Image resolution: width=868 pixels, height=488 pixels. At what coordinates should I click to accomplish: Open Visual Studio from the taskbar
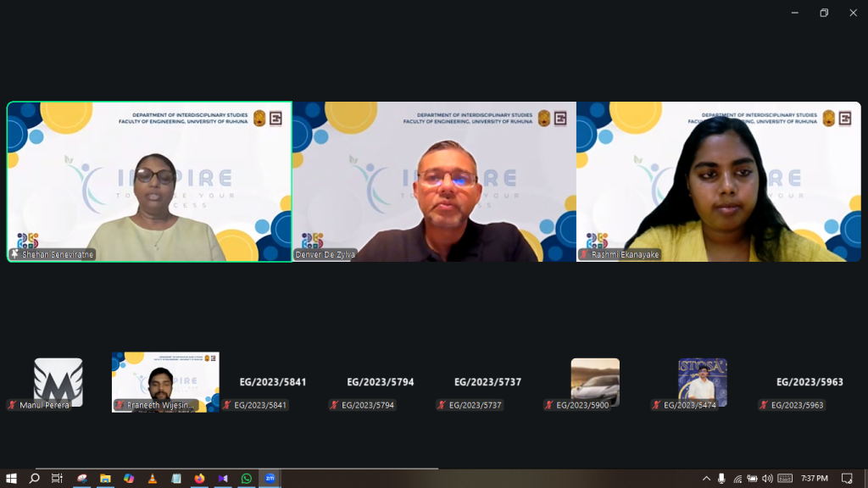click(x=223, y=479)
